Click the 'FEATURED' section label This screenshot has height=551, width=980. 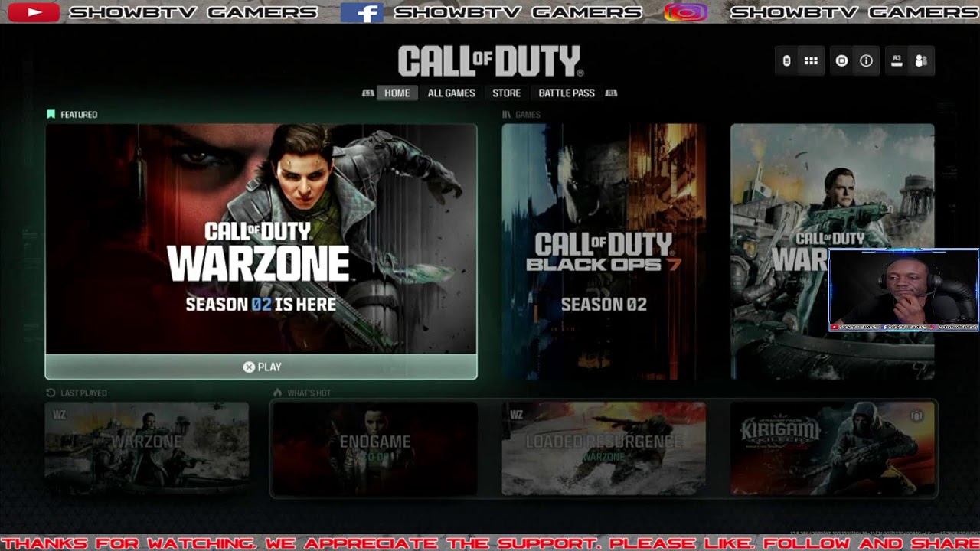79,115
